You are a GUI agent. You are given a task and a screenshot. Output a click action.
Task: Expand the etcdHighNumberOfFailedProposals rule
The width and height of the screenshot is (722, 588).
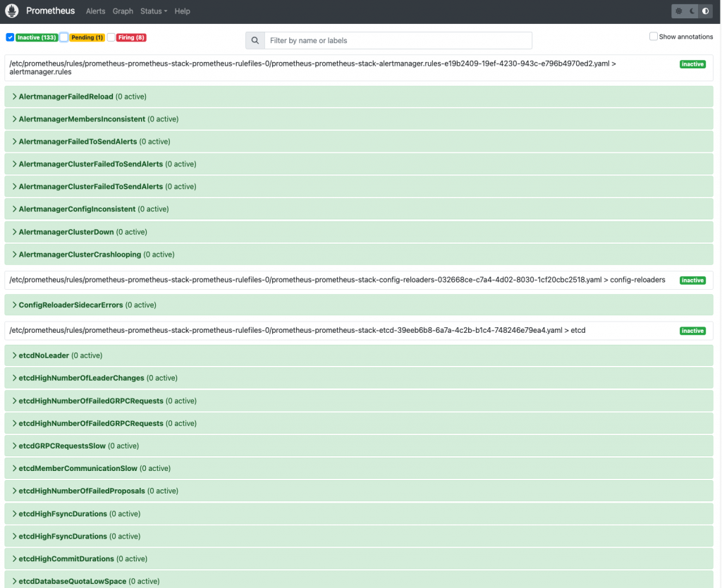[359, 491]
